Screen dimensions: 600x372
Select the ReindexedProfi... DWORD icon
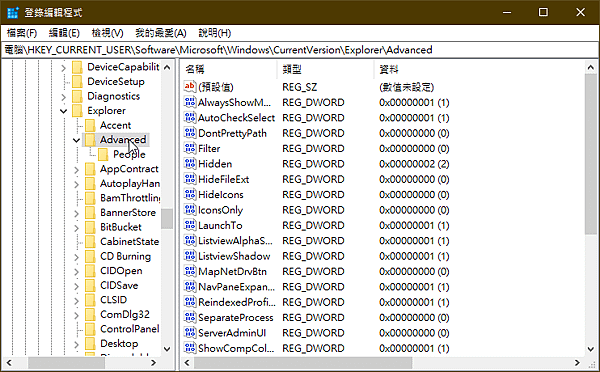tap(190, 302)
